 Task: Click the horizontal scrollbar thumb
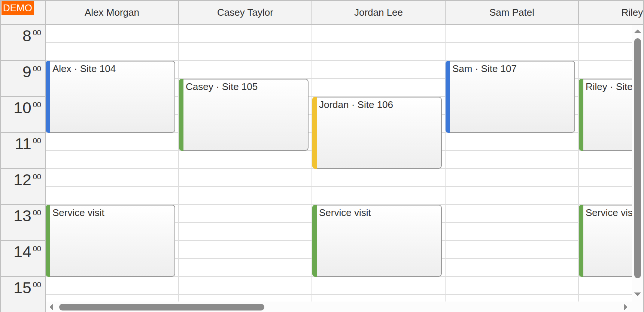(162, 307)
